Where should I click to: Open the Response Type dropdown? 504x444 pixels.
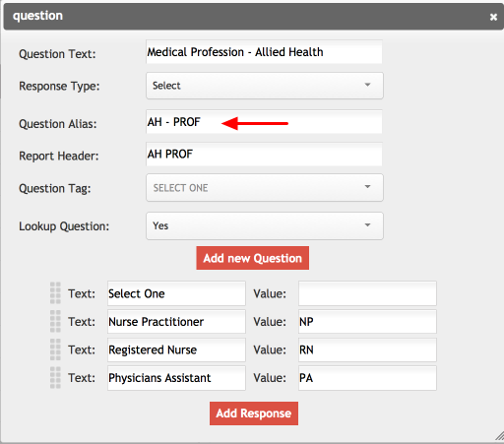point(265,86)
